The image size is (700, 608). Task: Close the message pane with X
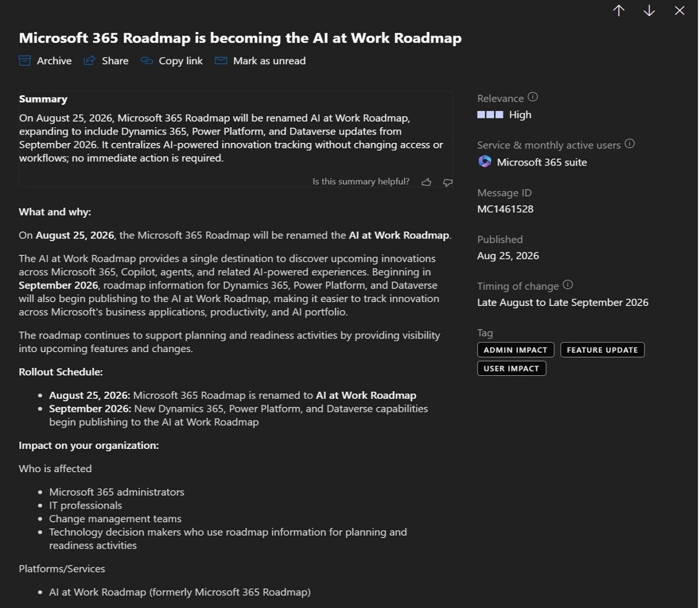(x=680, y=10)
